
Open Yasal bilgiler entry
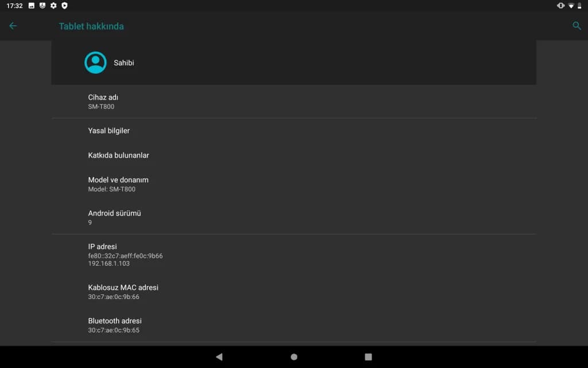(x=294, y=131)
